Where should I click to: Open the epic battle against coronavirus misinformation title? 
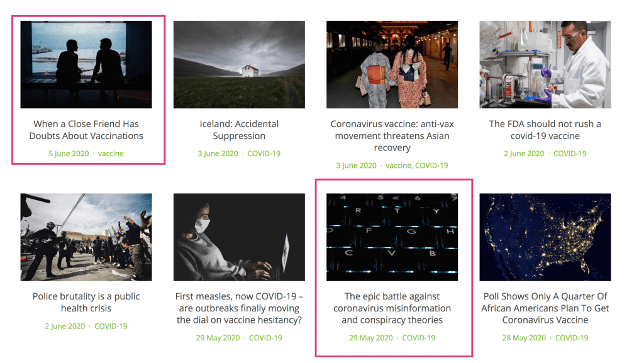click(x=392, y=308)
